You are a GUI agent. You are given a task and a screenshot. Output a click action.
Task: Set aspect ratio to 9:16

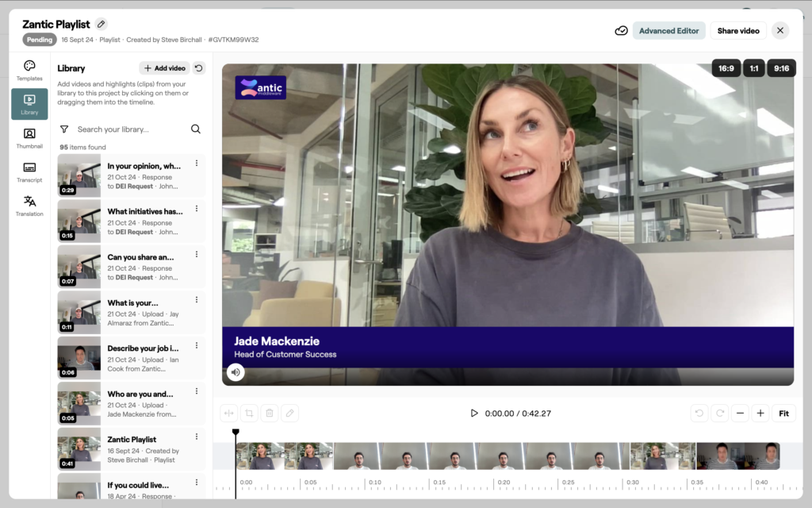point(781,68)
